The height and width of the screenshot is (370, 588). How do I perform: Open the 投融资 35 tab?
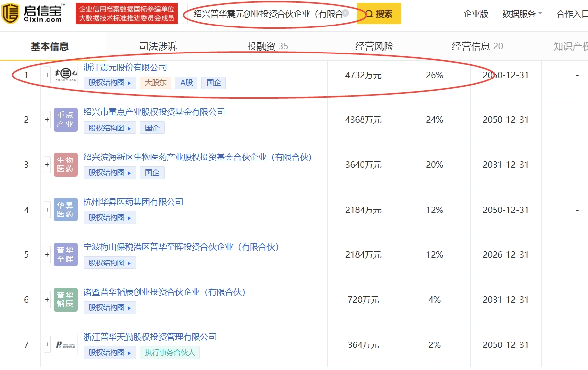pos(267,47)
